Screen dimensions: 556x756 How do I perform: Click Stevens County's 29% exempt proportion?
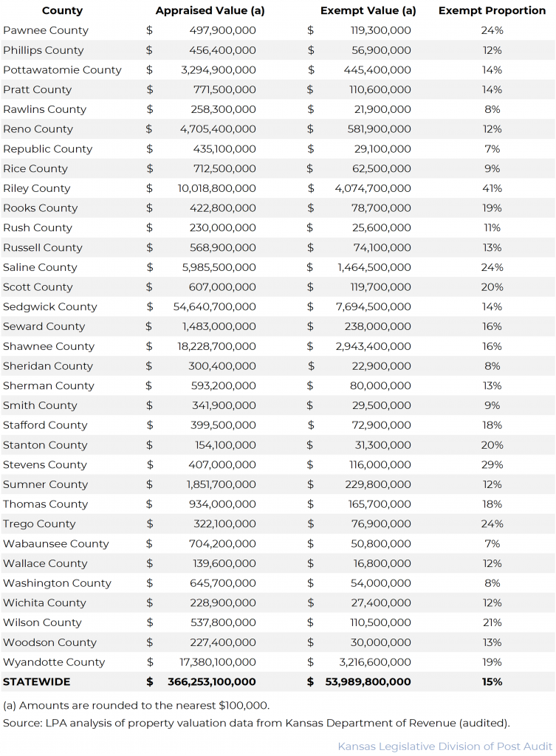click(492, 465)
